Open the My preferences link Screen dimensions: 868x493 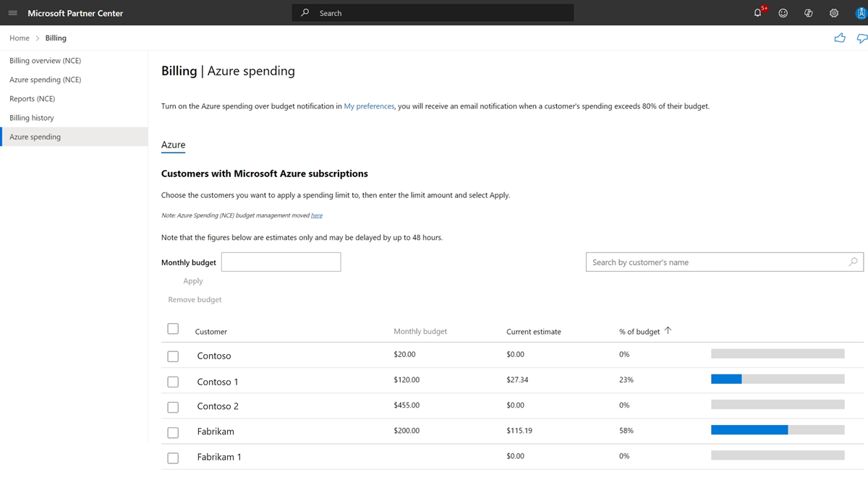[369, 106]
